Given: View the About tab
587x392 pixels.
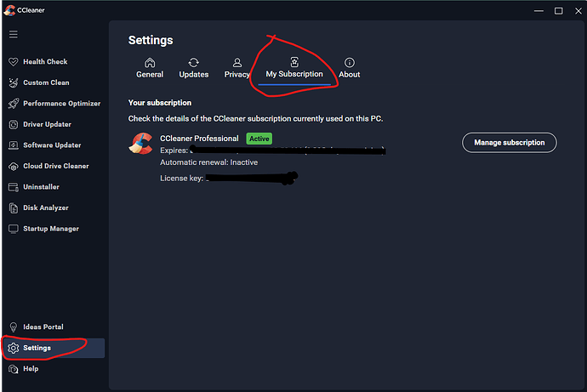Looking at the screenshot, I should (x=350, y=68).
